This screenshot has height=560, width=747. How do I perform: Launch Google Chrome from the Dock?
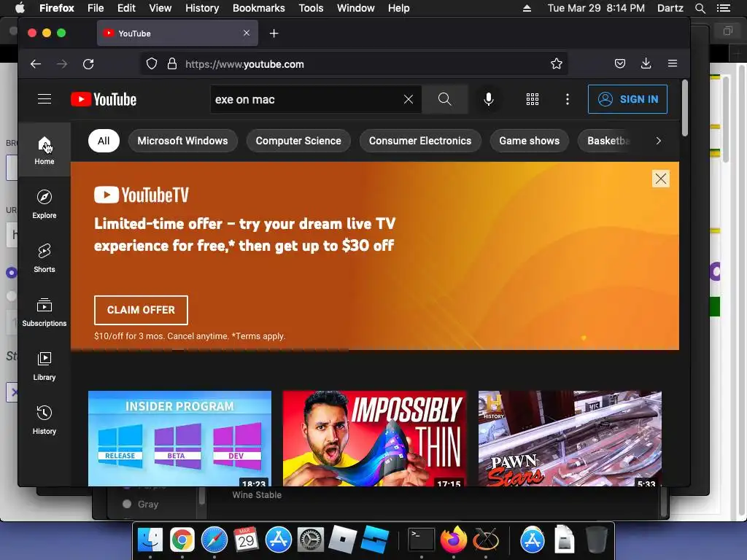pos(182,540)
